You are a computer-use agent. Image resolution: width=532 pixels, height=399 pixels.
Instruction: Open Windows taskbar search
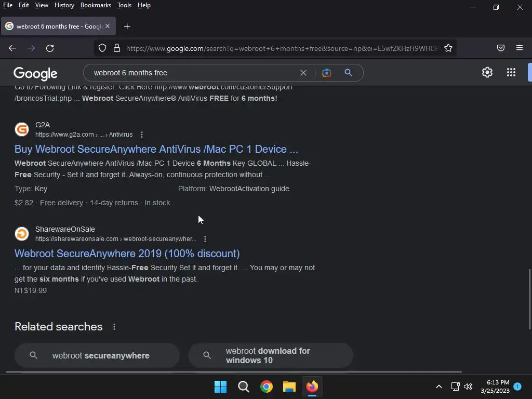coord(244,387)
